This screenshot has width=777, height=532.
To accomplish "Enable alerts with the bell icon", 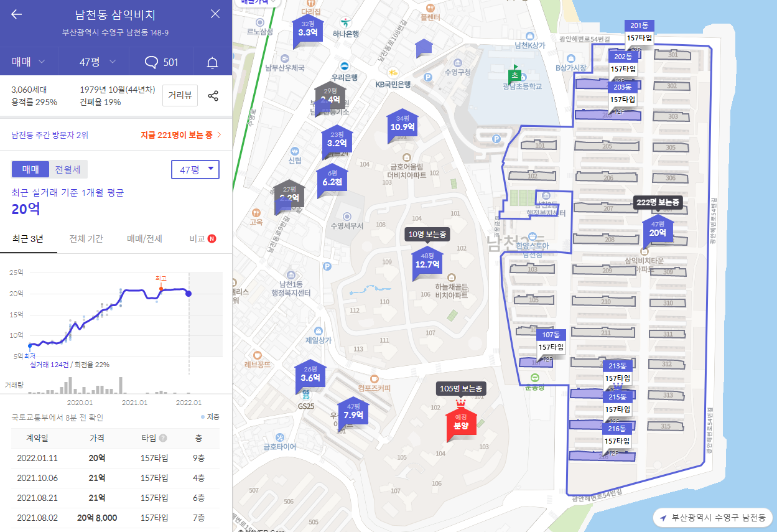I will tap(212, 62).
